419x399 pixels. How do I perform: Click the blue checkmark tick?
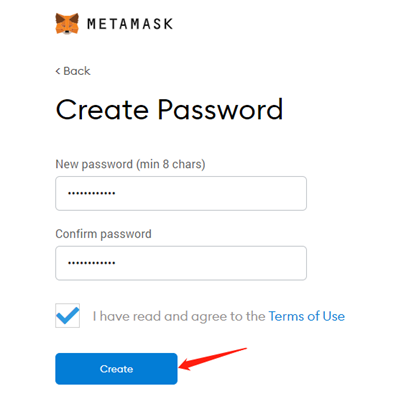[68, 316]
